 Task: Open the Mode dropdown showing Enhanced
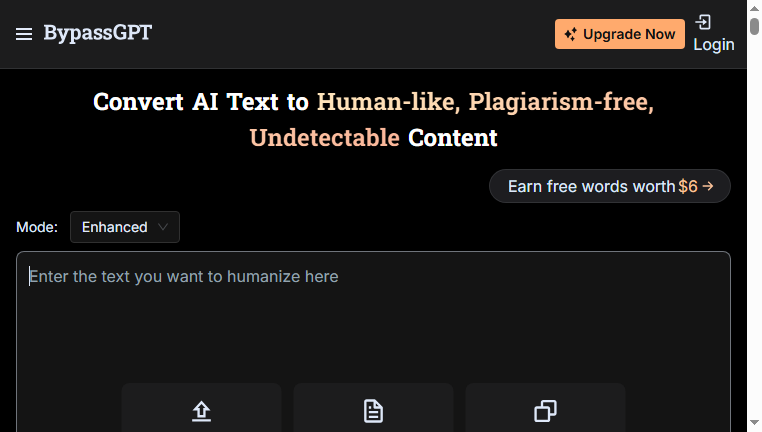(x=125, y=227)
